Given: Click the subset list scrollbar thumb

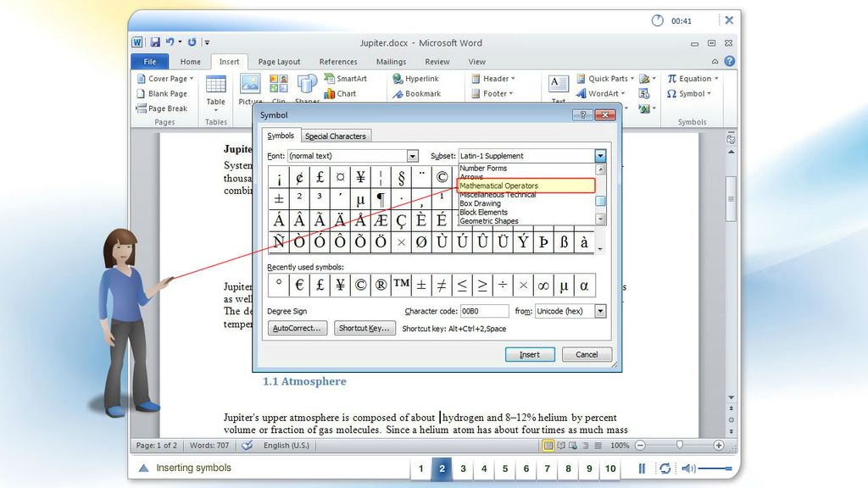Looking at the screenshot, I should point(601,201).
